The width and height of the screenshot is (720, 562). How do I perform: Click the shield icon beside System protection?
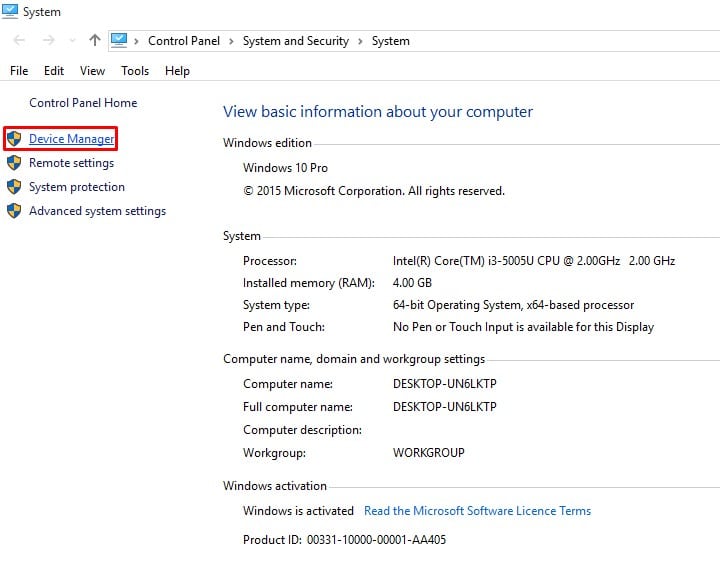pos(14,186)
